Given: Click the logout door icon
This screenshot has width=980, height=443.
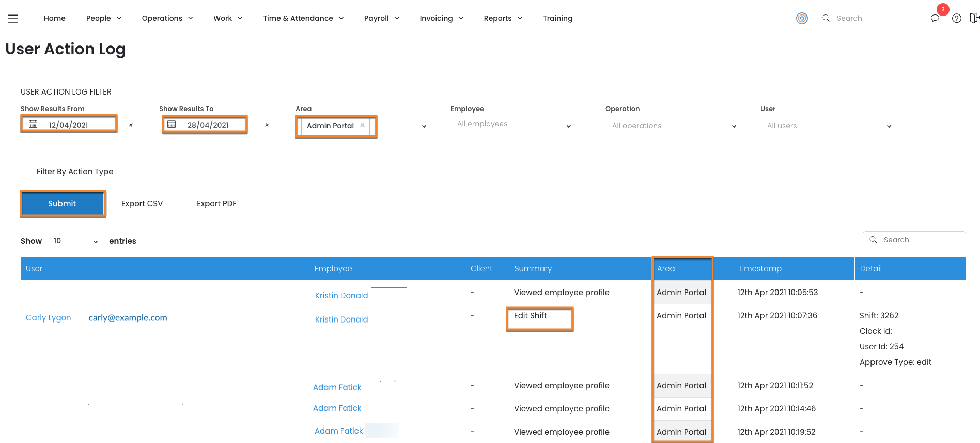Looking at the screenshot, I should point(974,18).
